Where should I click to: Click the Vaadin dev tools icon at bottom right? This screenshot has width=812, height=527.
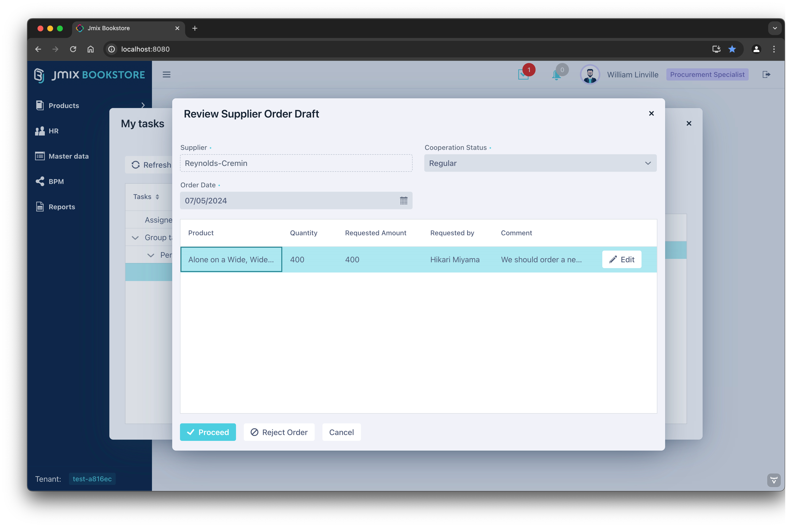click(x=774, y=480)
